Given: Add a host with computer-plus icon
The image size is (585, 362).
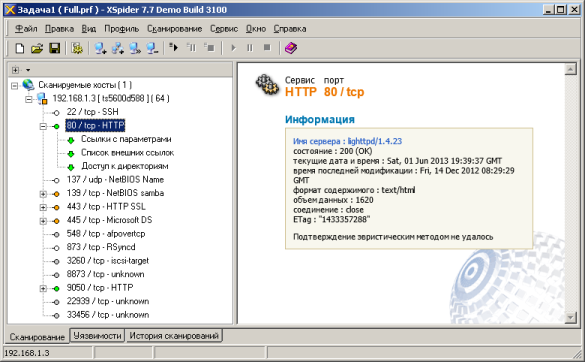Looking at the screenshot, I should [100, 48].
